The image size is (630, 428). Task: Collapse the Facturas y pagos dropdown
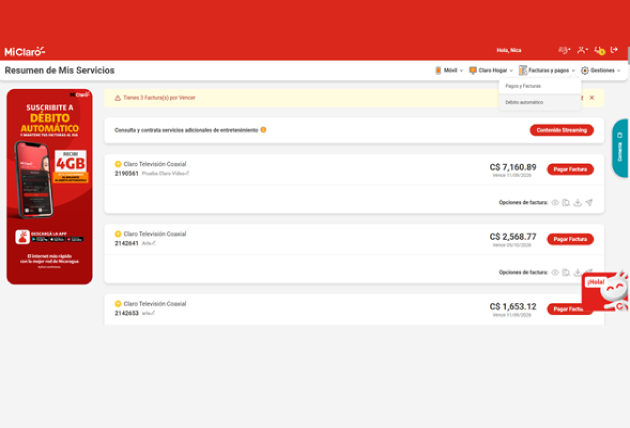point(573,71)
